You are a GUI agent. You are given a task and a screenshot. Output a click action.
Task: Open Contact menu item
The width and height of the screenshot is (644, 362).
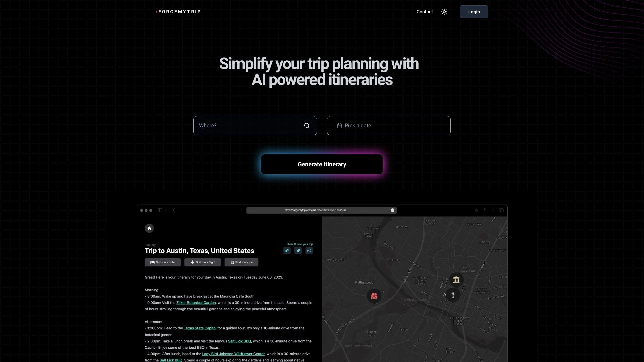pos(425,11)
